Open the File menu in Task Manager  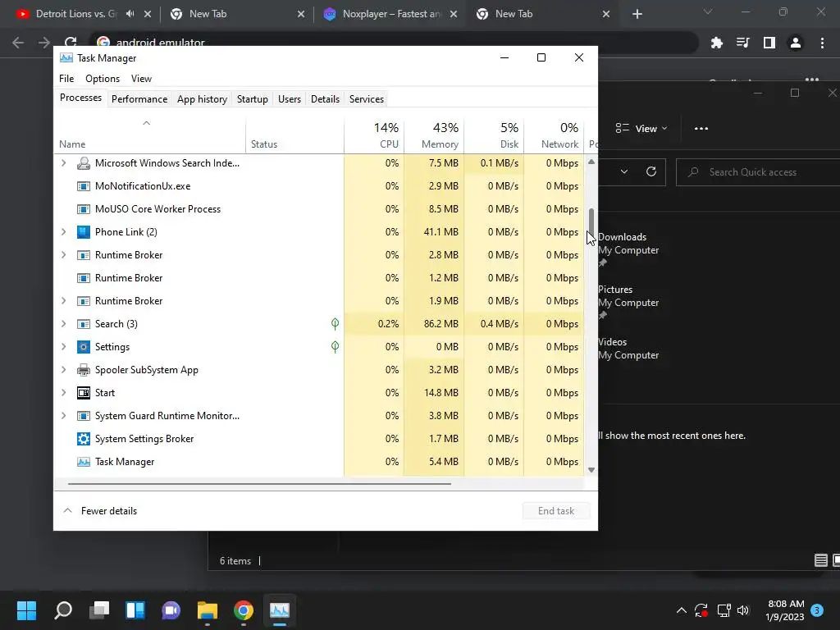[x=66, y=79]
